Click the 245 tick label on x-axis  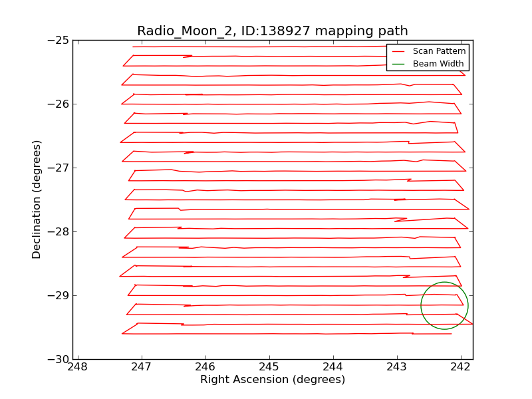269,367
